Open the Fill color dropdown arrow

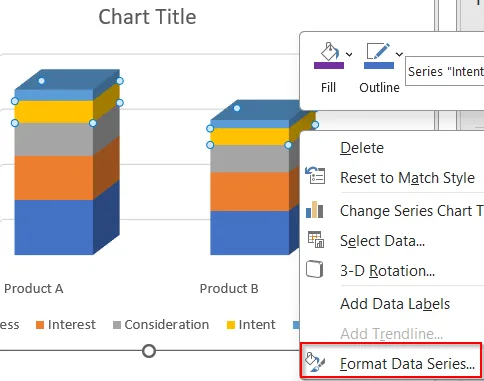coord(349,54)
